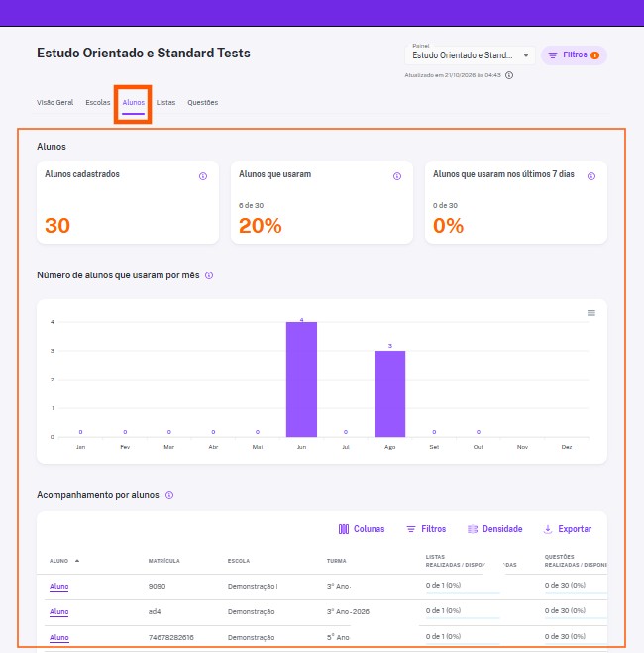The image size is (644, 653).
Task: Click matrícula cell 74678282616
Action: click(x=171, y=637)
